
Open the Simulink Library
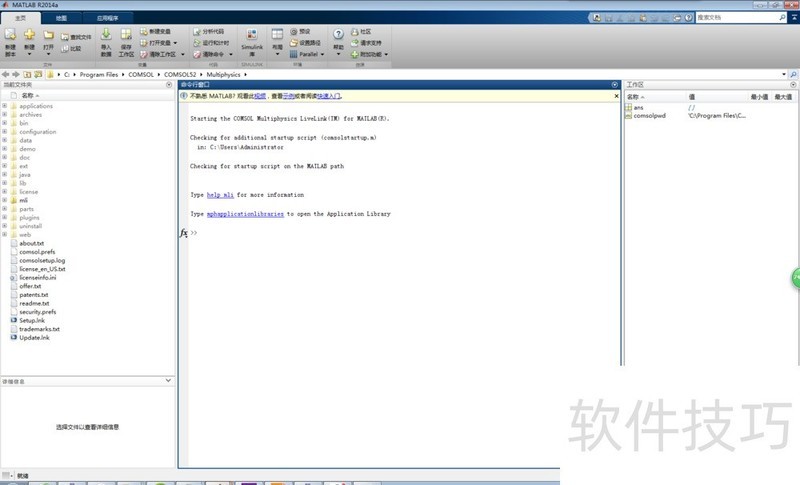click(252, 42)
